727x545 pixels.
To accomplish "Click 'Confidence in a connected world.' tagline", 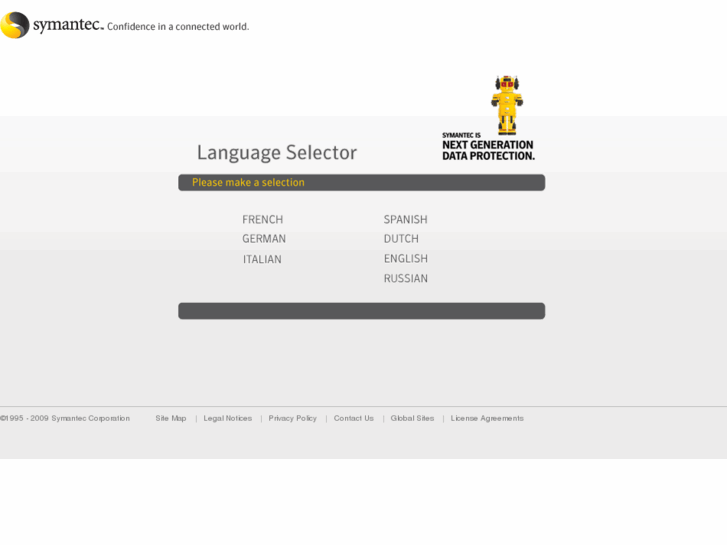I will pos(178,26).
